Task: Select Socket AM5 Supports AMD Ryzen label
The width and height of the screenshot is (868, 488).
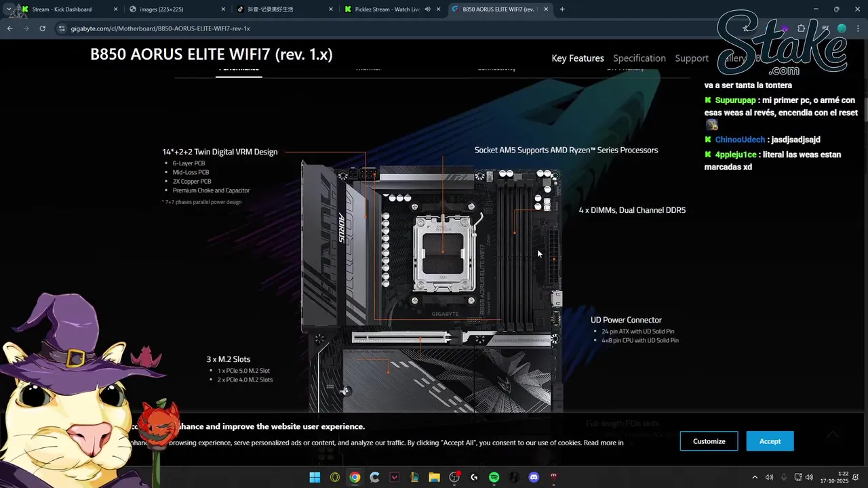Action: coord(566,150)
